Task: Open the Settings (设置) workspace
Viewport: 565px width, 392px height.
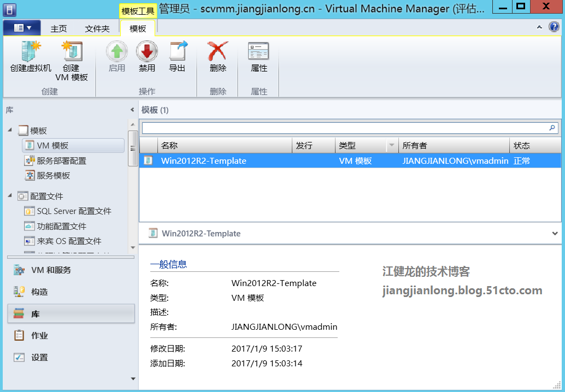Action: (70, 358)
